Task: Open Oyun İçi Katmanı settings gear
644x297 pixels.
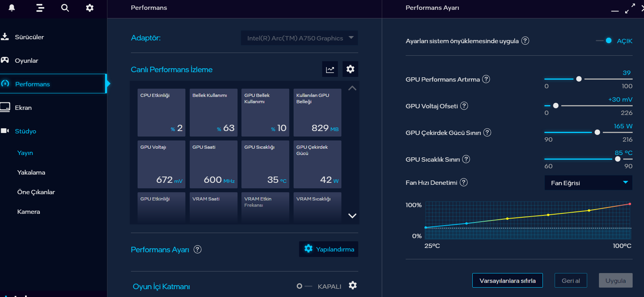Action: pyautogui.click(x=353, y=286)
